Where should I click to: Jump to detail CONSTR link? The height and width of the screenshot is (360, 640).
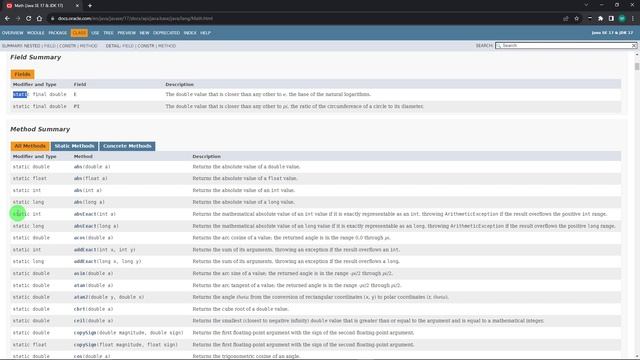tap(146, 46)
